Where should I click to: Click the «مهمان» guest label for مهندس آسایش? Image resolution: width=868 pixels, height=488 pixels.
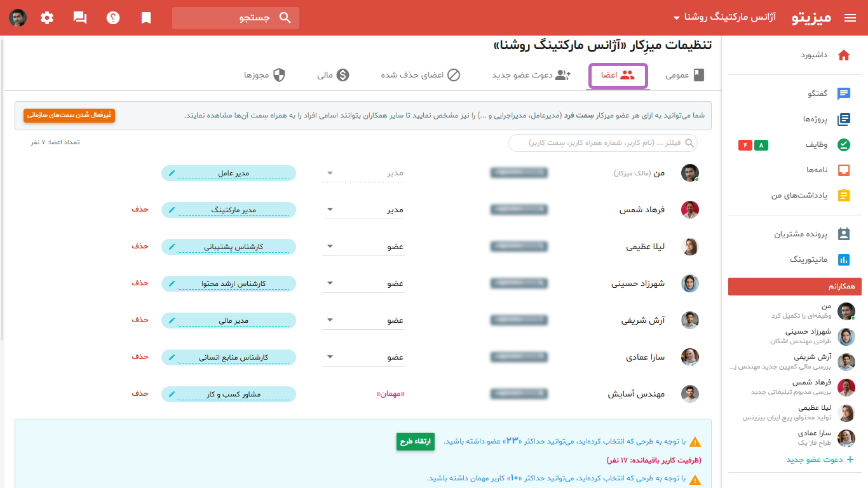tap(391, 394)
